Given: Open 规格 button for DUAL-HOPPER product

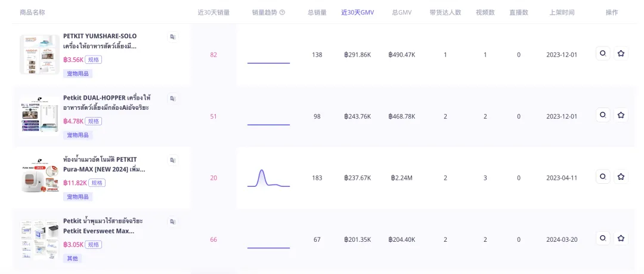Looking at the screenshot, I should point(94,121).
